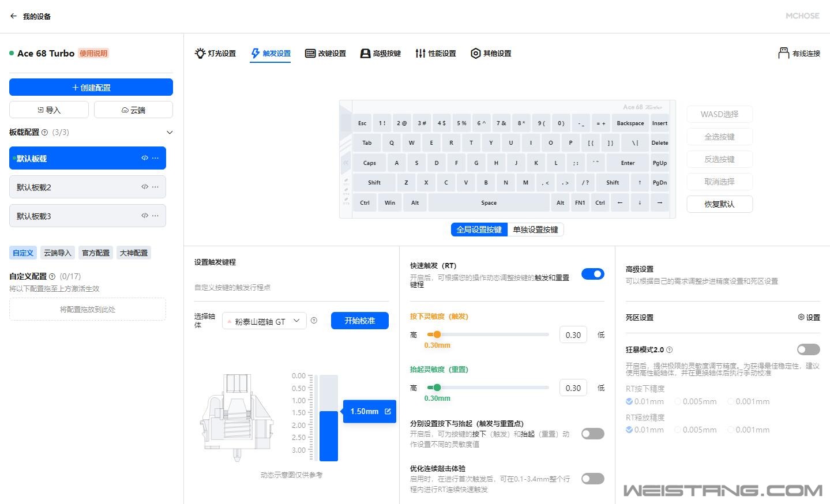Click the help icon beside switch selector
830x504 pixels.
pyautogui.click(x=314, y=321)
